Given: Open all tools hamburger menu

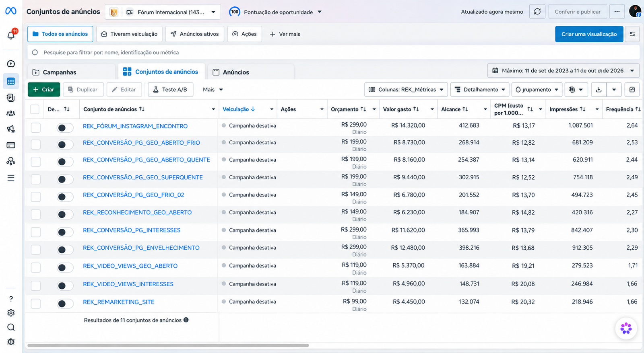Looking at the screenshot, I should coord(11,178).
